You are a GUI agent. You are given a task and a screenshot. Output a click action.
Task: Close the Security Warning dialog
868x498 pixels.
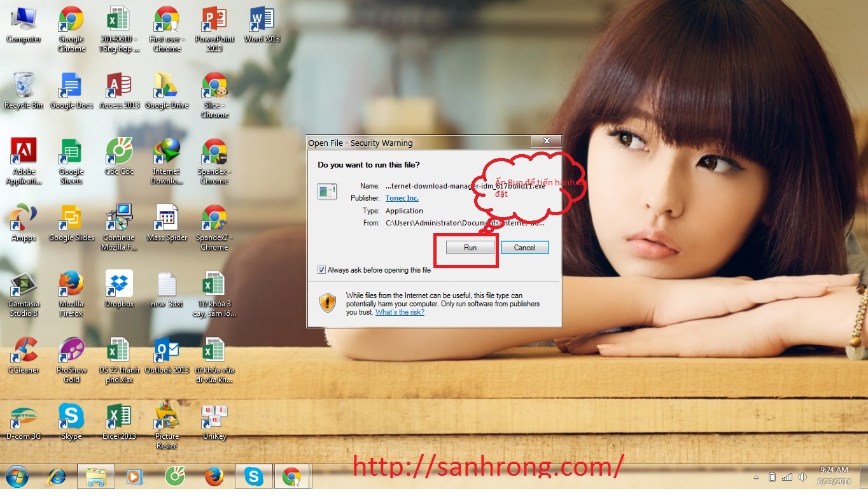(547, 141)
